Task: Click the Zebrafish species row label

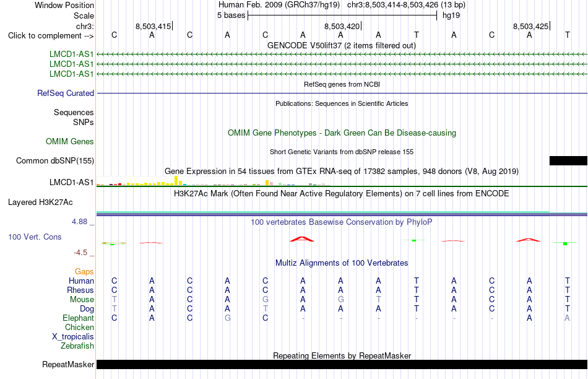Action: click(x=77, y=346)
